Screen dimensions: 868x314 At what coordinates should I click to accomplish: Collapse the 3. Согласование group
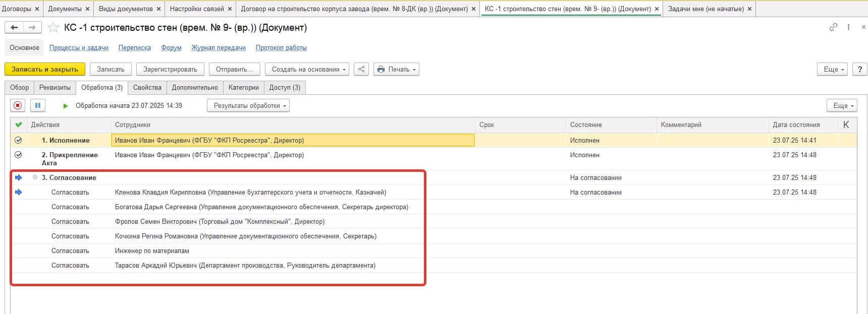(35, 177)
